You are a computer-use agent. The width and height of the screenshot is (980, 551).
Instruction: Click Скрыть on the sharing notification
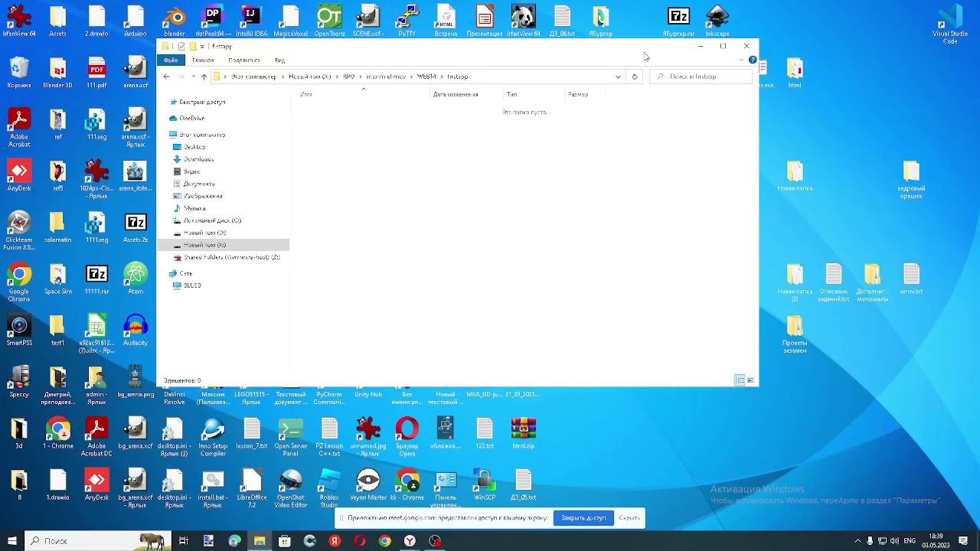629,518
